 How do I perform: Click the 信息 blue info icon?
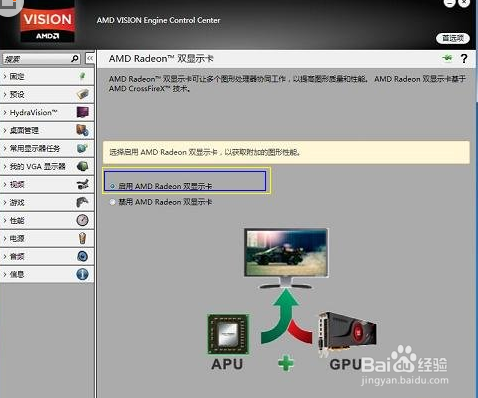[x=82, y=274]
